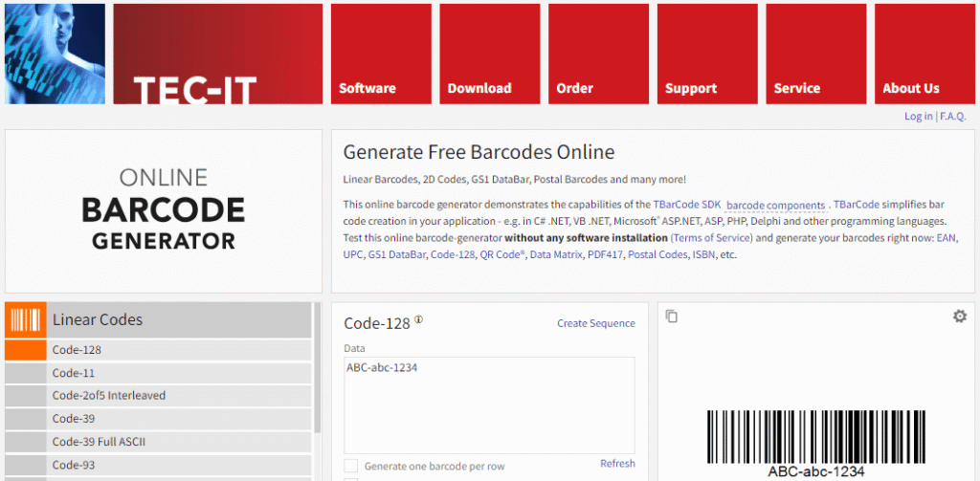The height and width of the screenshot is (481, 980).
Task: Select Code-39 Full ASCII from list
Action: (x=99, y=442)
